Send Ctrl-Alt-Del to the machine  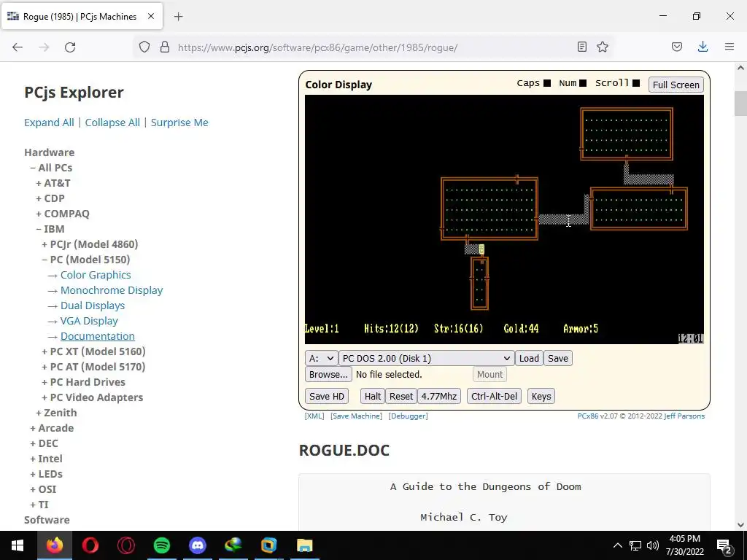pyautogui.click(x=494, y=396)
